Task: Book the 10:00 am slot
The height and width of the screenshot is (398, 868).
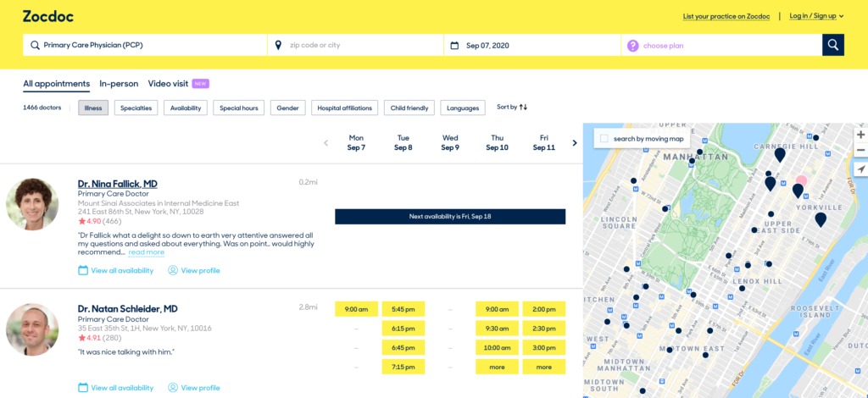Action: click(497, 348)
